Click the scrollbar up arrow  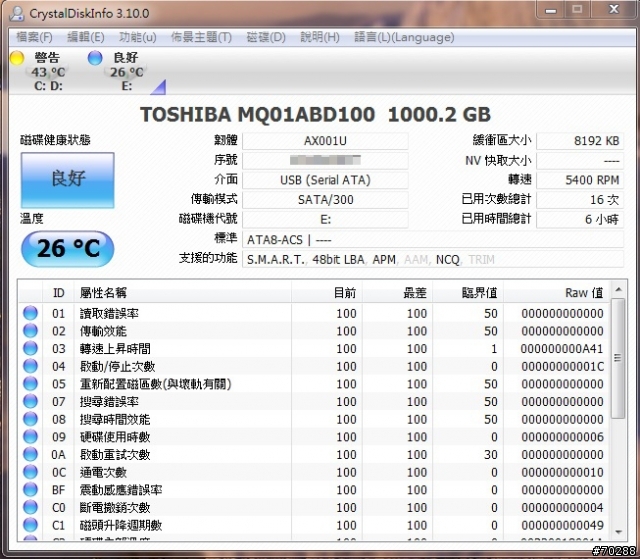(x=618, y=290)
